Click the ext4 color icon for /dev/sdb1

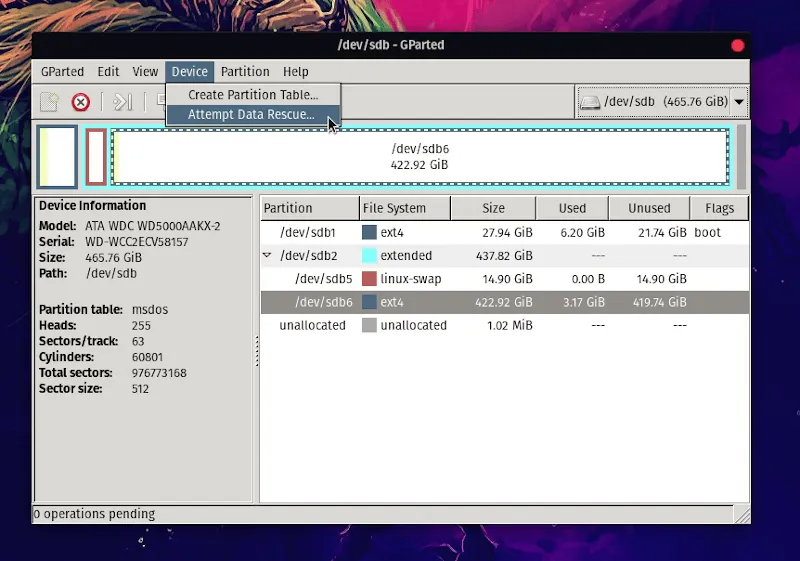(x=369, y=233)
